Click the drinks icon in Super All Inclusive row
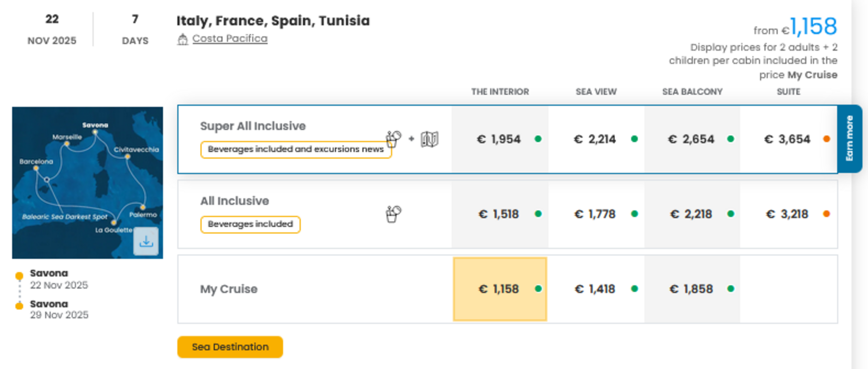Viewport: 868px width, 369px height. coord(393,138)
